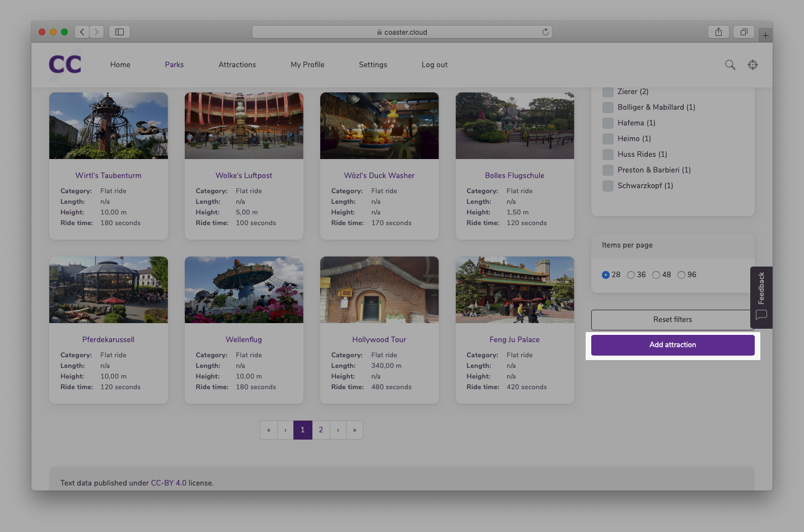Open Safari share icon
The image size is (804, 532).
[x=718, y=32]
